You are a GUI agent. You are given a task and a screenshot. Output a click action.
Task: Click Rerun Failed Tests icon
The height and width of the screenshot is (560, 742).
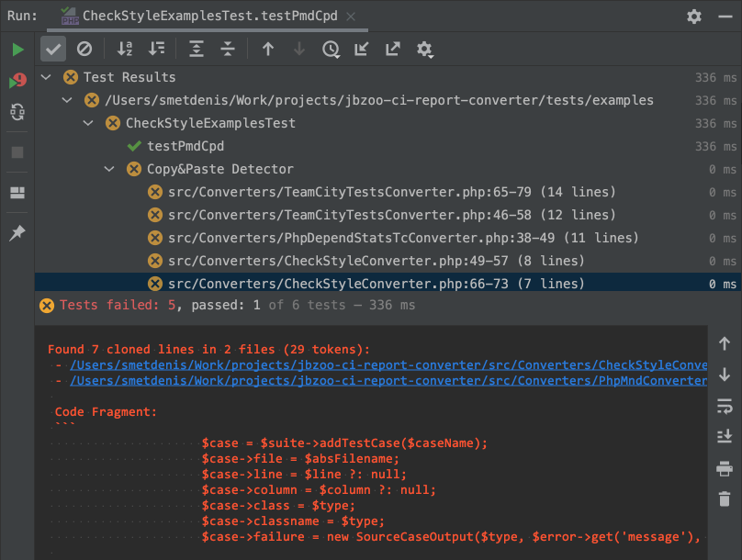17,81
